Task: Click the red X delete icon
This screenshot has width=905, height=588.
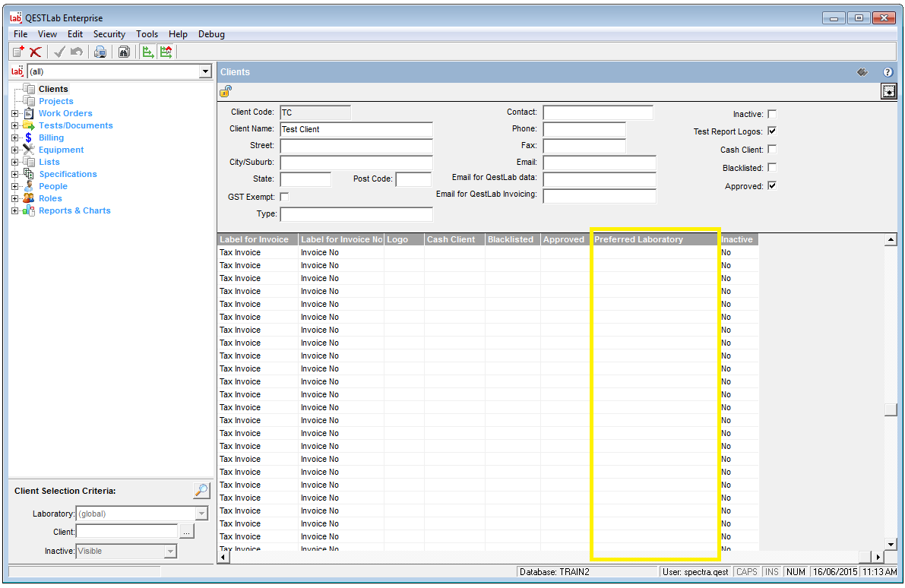Action: click(35, 52)
